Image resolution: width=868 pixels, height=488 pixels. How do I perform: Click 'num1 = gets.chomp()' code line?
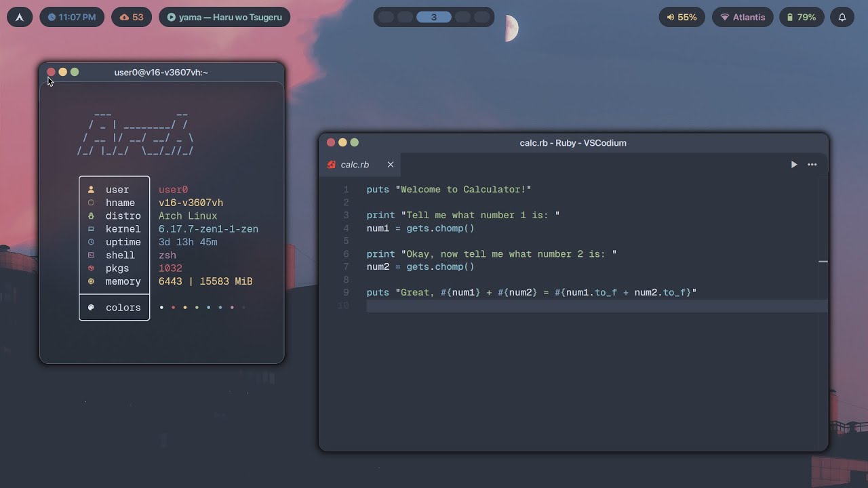(x=420, y=228)
